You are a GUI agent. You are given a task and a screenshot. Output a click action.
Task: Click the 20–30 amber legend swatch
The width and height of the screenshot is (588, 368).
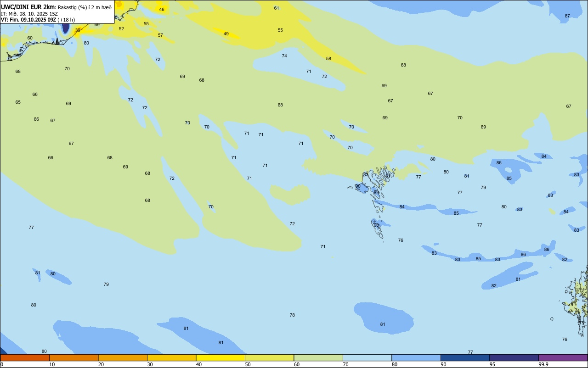123,357
